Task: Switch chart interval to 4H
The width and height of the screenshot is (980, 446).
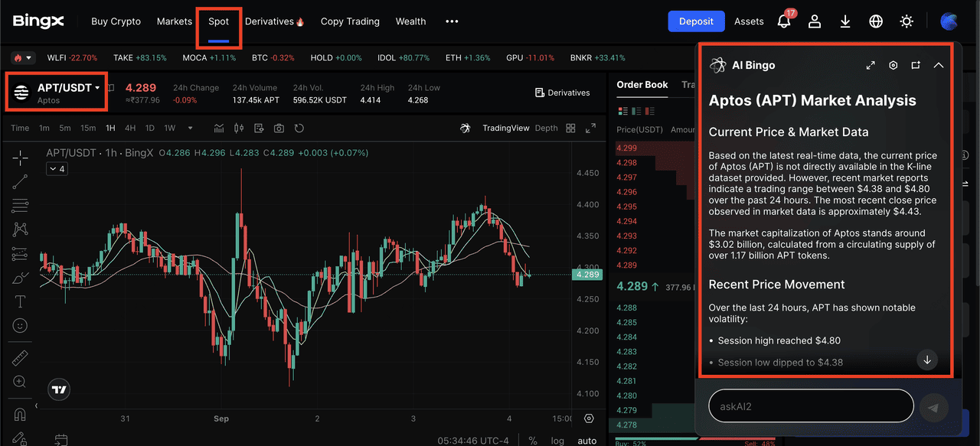Action: point(131,129)
